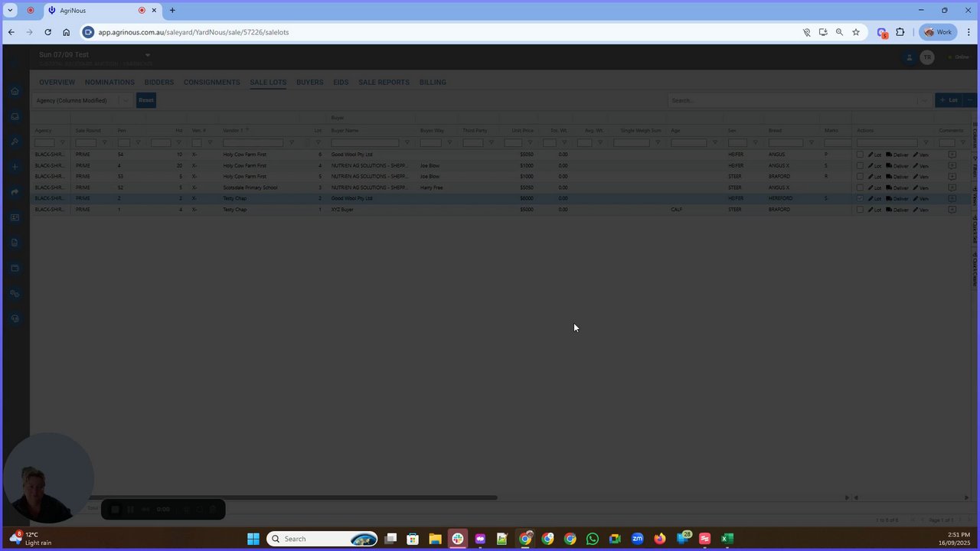Image resolution: width=980 pixels, height=551 pixels.
Task: Reload the AgriNous page
Action: tap(47, 32)
